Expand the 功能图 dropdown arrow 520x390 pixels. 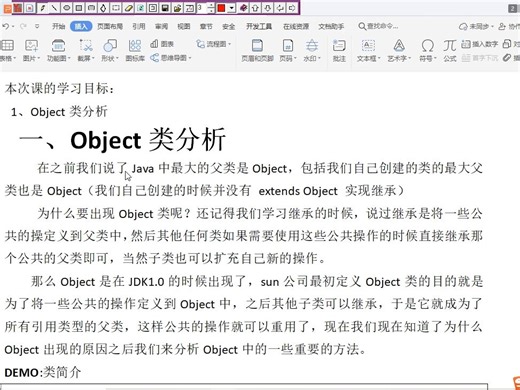69,58
